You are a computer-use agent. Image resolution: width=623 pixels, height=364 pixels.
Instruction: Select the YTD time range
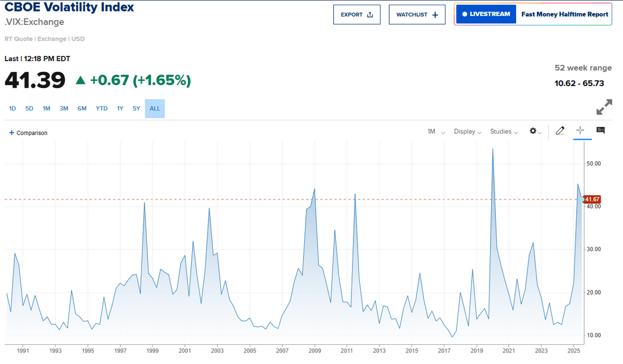[x=102, y=108]
